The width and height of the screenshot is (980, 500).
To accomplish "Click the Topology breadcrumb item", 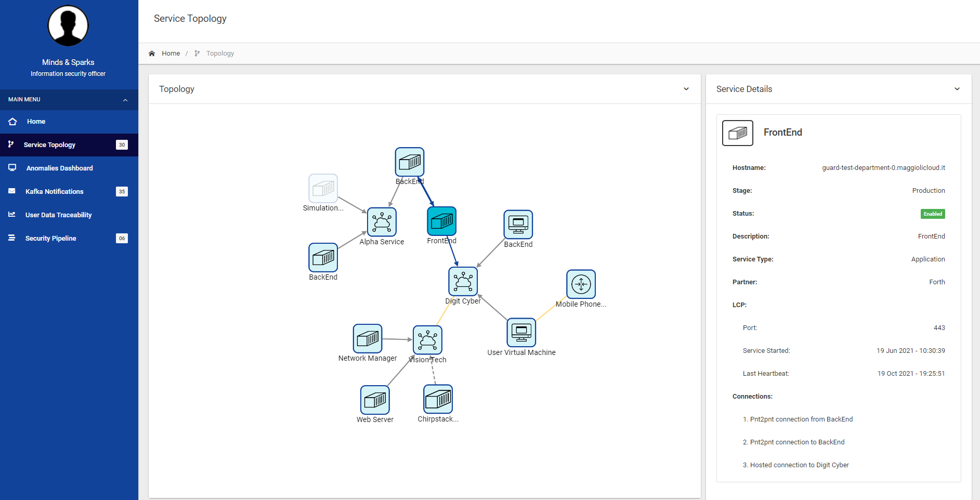I will (220, 54).
